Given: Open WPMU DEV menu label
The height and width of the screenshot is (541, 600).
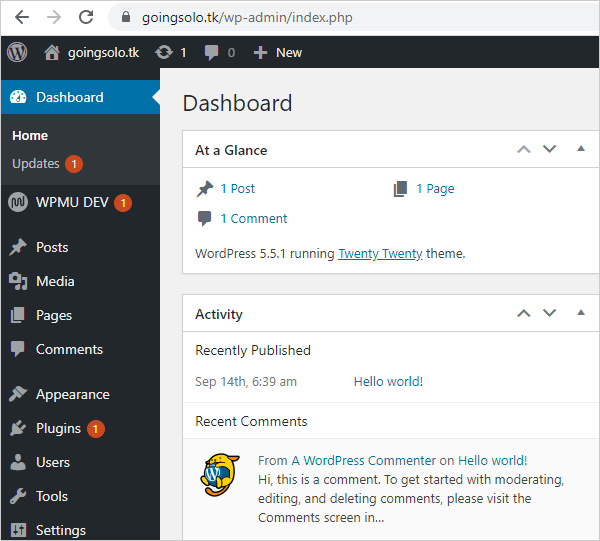Looking at the screenshot, I should (x=72, y=202).
